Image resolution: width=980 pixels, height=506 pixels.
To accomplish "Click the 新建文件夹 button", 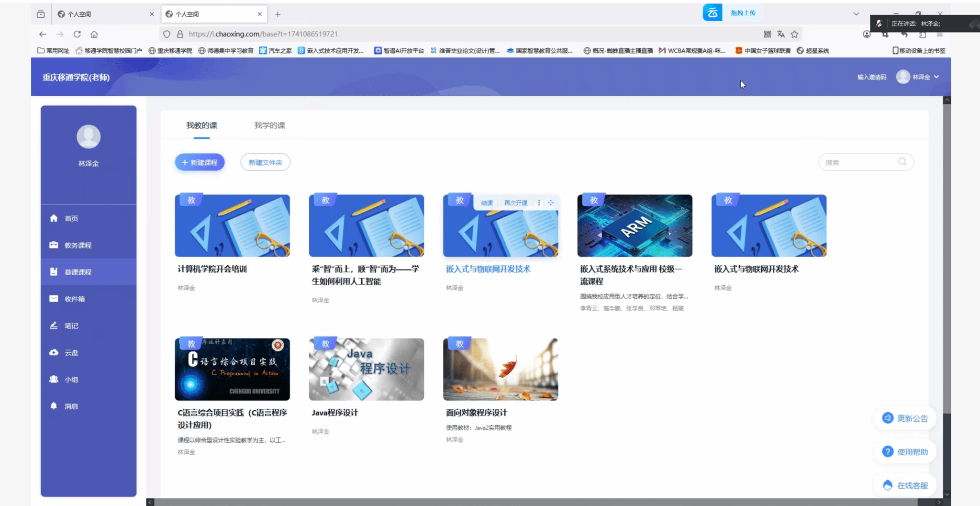I will pyautogui.click(x=265, y=162).
